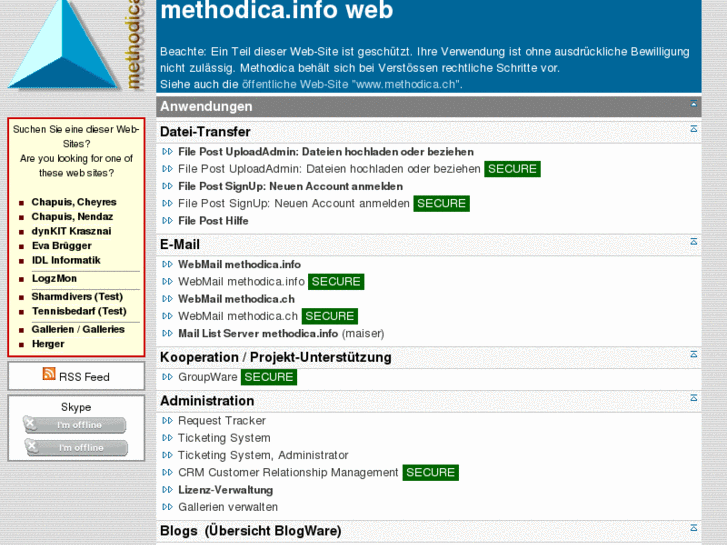Screen dimensions: 727x545
Task: Open Gallerien / Galleries link
Action: pyautogui.click(x=78, y=329)
